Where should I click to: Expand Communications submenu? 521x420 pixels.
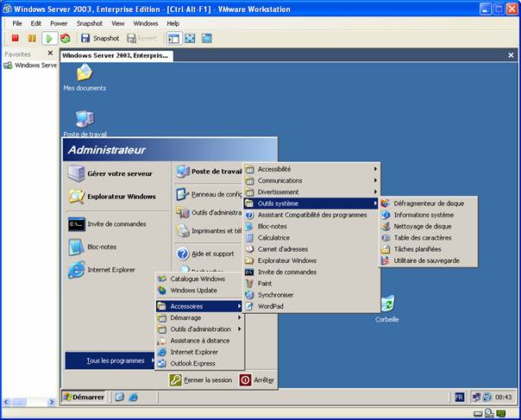point(311,180)
